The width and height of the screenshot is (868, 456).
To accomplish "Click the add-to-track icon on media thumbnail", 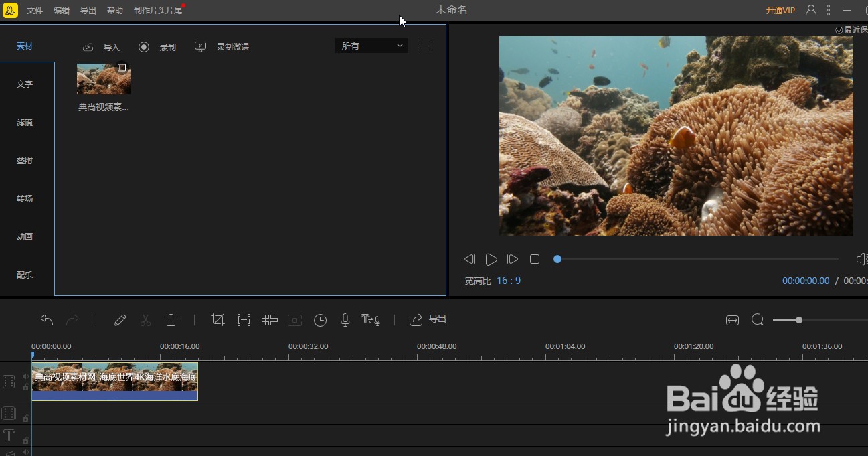I will tap(122, 68).
